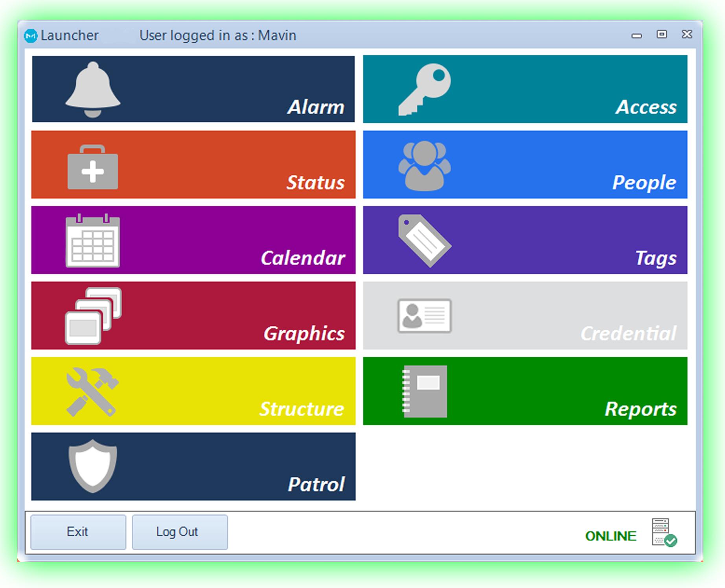The height and width of the screenshot is (588, 725).
Task: Open the Status module
Action: tap(193, 164)
